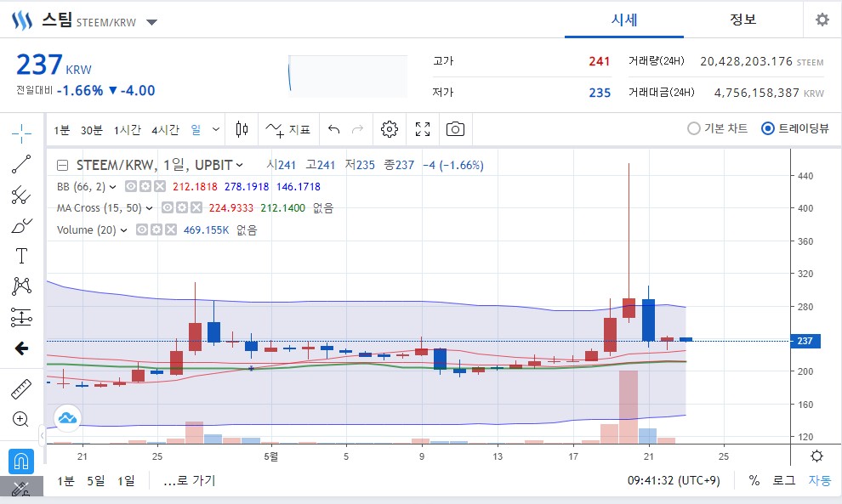Click the TradingView cloud logo on chart

tap(68, 417)
